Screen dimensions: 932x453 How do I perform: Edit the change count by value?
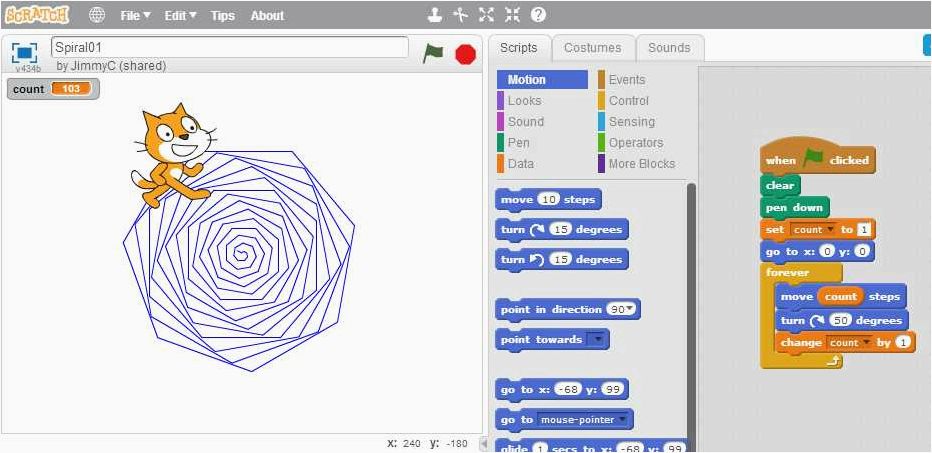tap(903, 343)
